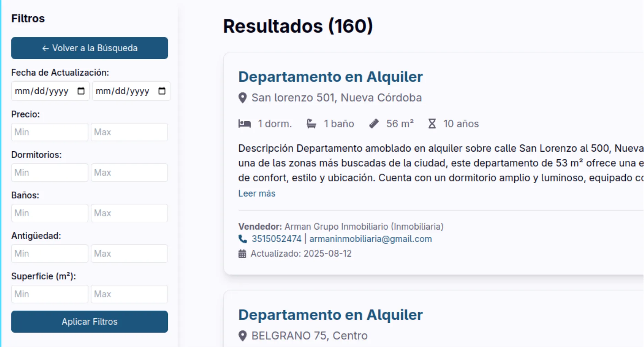This screenshot has height=347, width=644.
Task: Open the start date calendar picker icon
Action: 81,91
